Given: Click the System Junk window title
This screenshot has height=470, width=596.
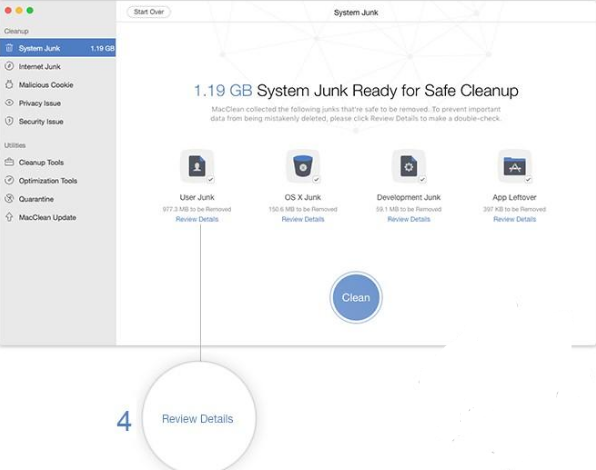Looking at the screenshot, I should (356, 13).
